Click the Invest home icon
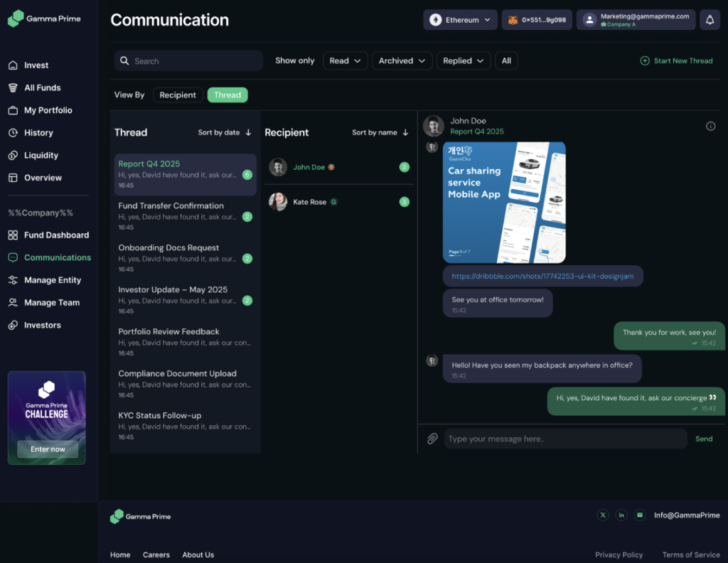 click(13, 65)
